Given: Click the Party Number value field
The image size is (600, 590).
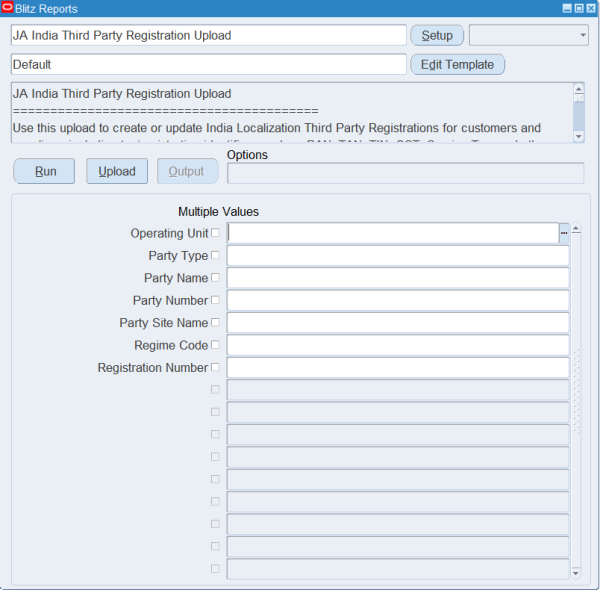Looking at the screenshot, I should 398,300.
